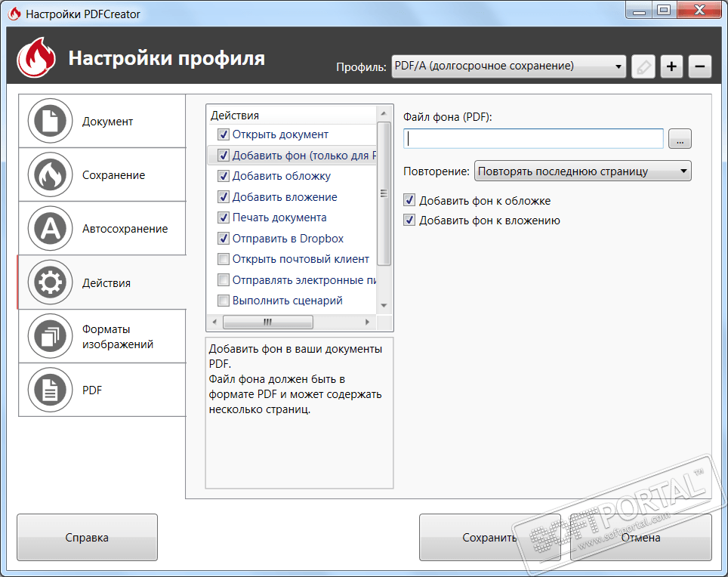Click the vertical scrollbar thumb in actions list

[x=384, y=193]
